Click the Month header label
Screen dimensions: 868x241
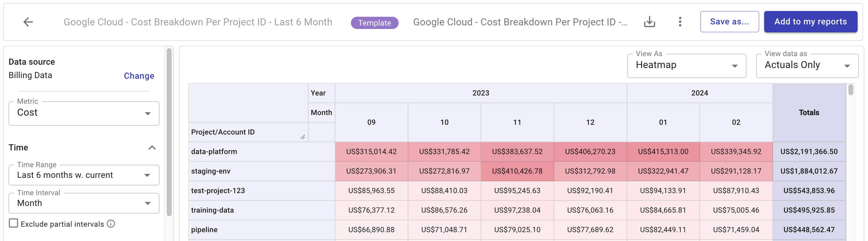(x=322, y=113)
